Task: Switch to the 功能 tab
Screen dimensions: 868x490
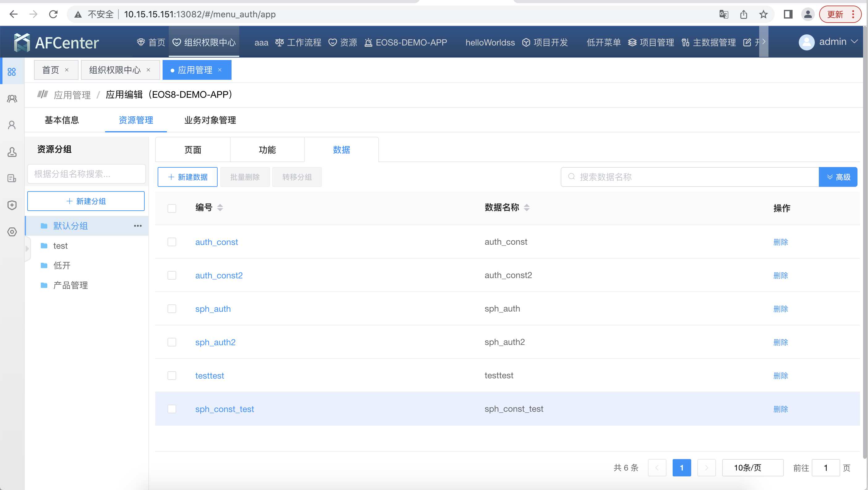Action: tap(267, 149)
